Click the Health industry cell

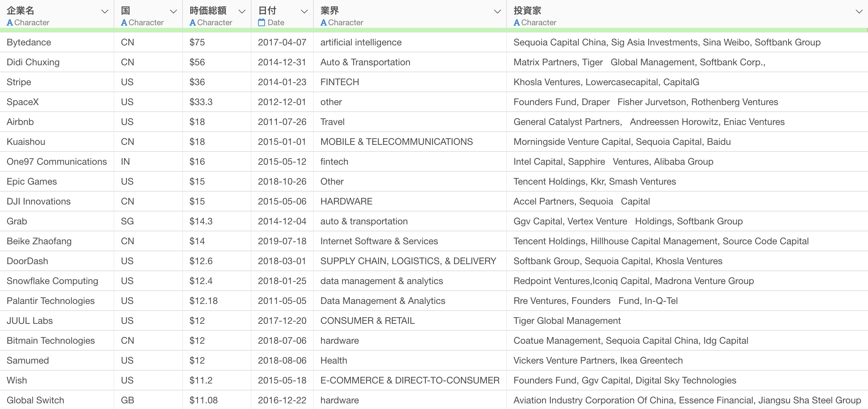tap(410, 361)
